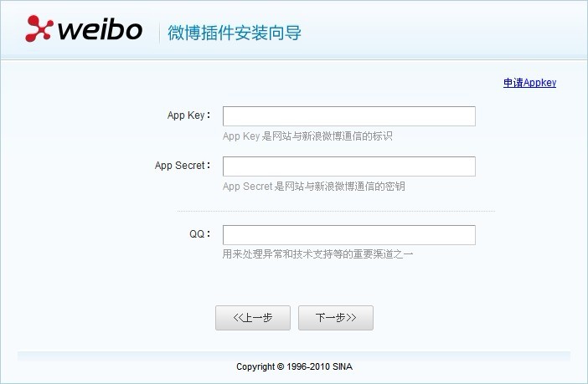Click the vertical divider beside the weibo logo
Screen dimensions: 588x384
coord(159,33)
